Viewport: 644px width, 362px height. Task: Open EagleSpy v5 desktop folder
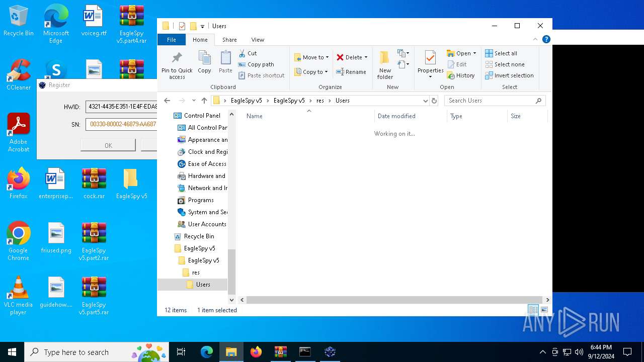(131, 184)
